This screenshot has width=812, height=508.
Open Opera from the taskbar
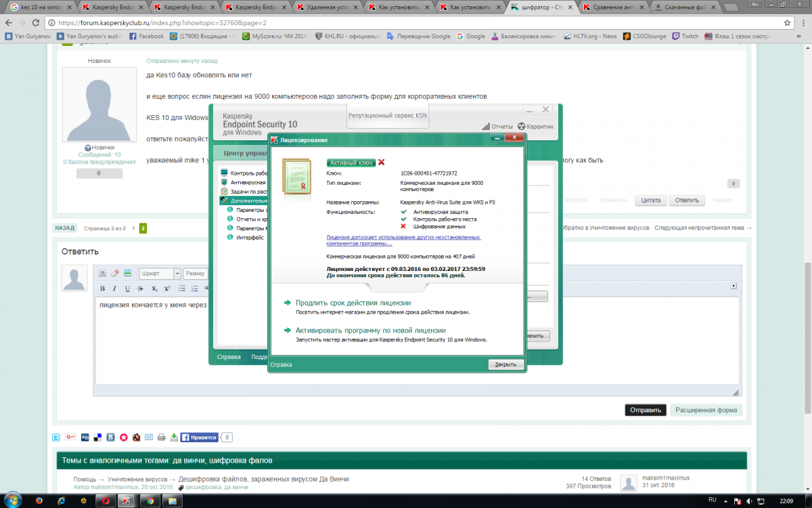106,501
